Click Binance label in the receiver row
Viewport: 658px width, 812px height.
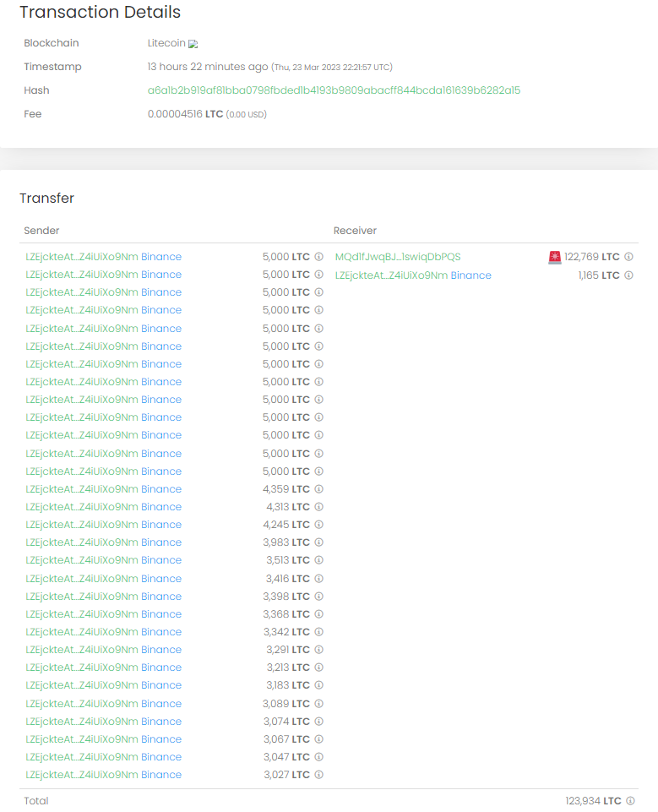pos(470,275)
